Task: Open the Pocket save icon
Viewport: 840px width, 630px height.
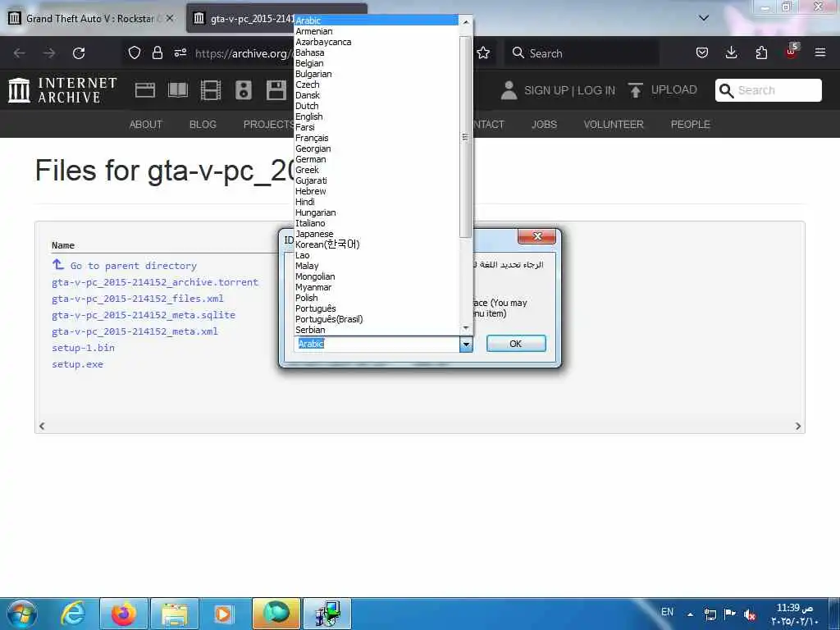Action: 702,52
